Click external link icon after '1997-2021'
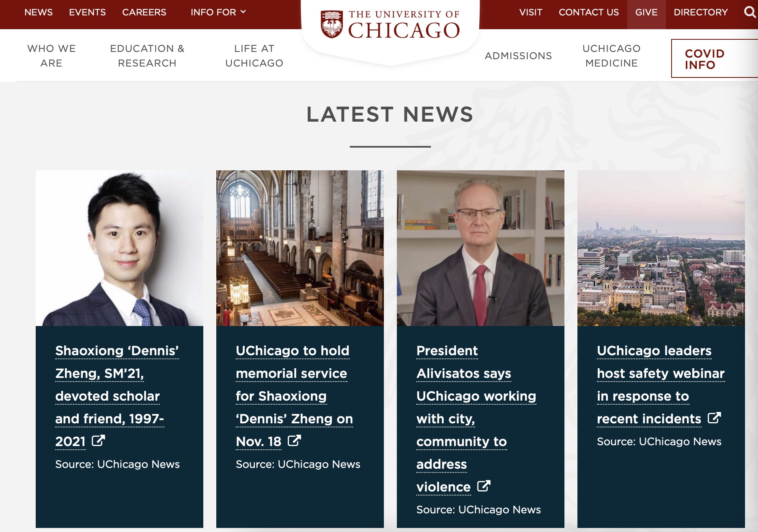 coord(98,440)
